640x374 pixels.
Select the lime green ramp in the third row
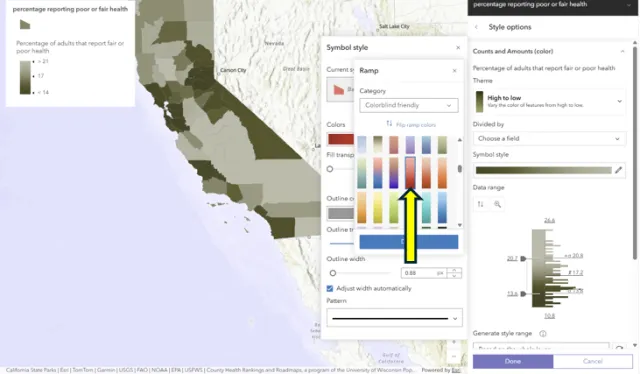click(x=393, y=207)
